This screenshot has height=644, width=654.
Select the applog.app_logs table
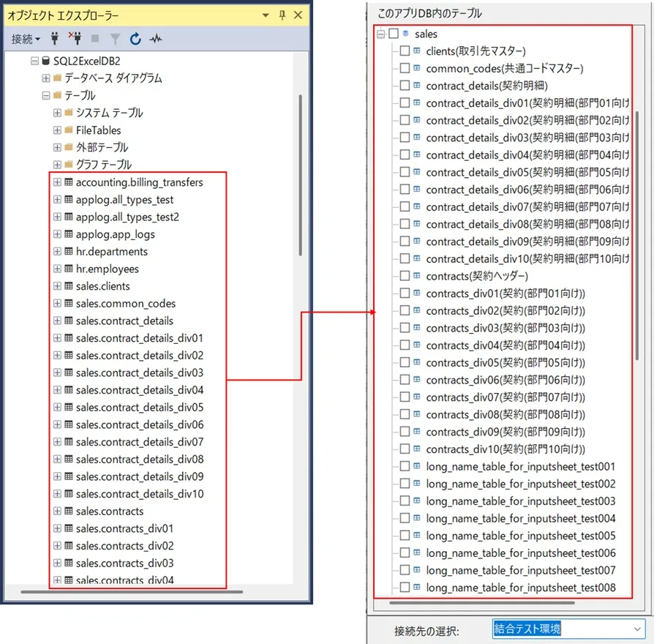[115, 234]
